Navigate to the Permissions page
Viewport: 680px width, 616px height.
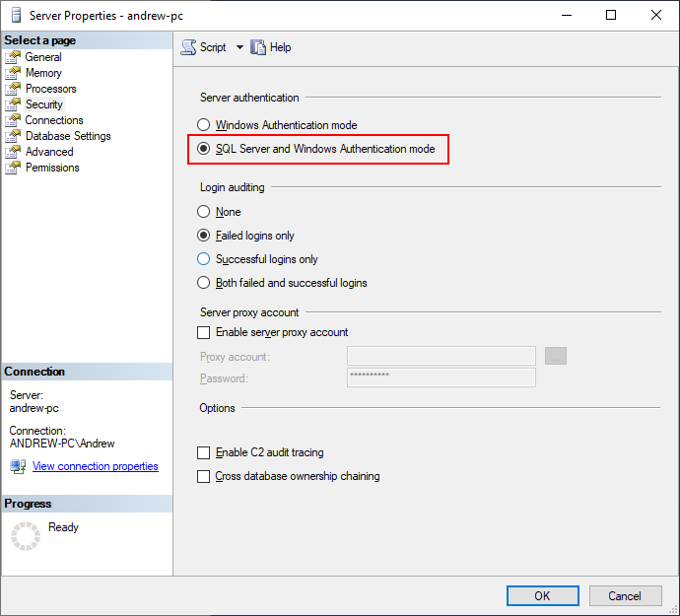point(52,168)
